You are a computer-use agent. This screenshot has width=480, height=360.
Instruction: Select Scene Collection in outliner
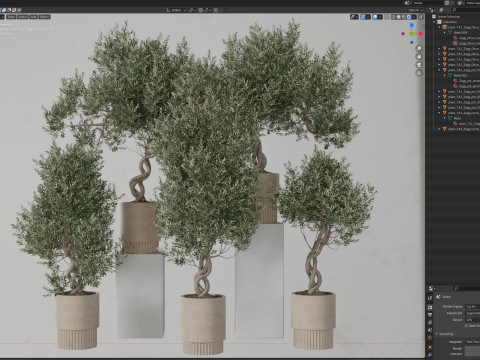click(x=449, y=16)
